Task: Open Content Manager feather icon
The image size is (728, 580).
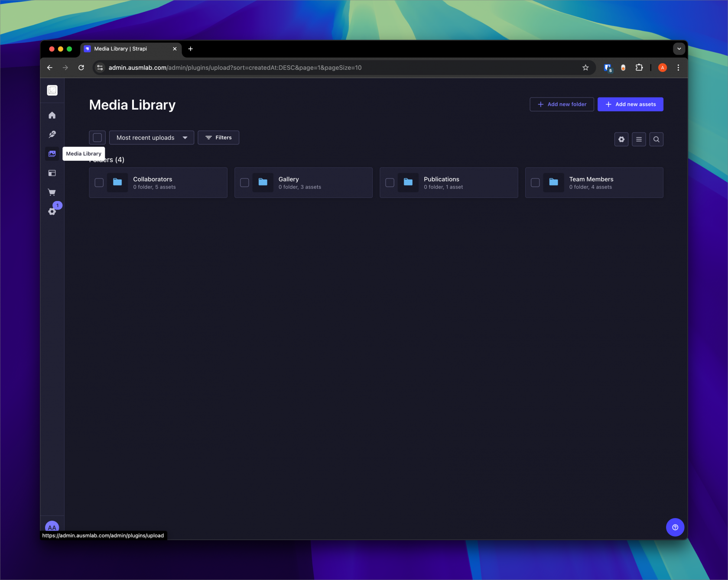Action: click(x=52, y=134)
